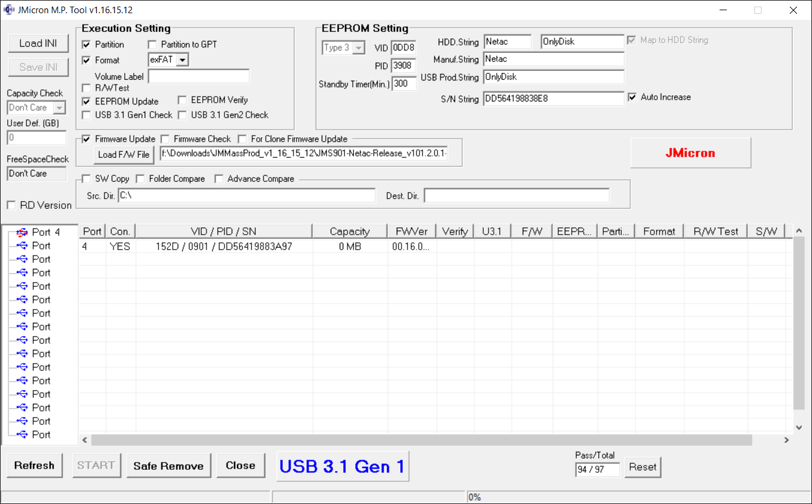Click the S/N String field
This screenshot has width=812, height=504.
[x=553, y=98]
